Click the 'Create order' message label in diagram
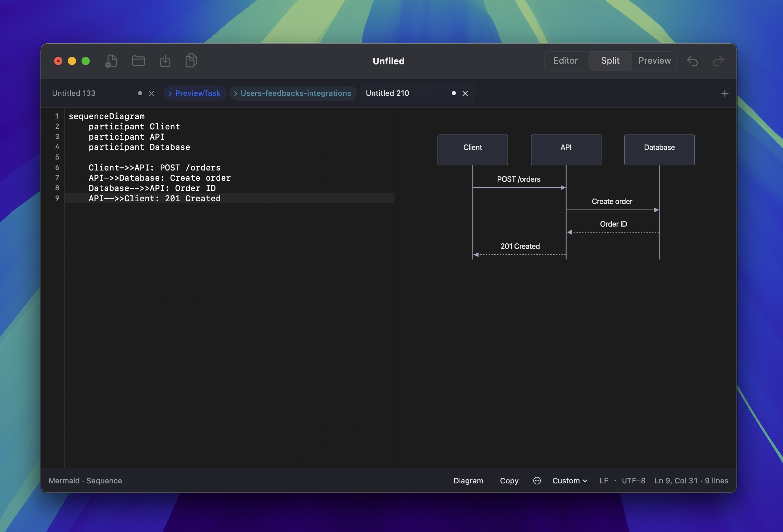783x532 pixels. point(612,201)
